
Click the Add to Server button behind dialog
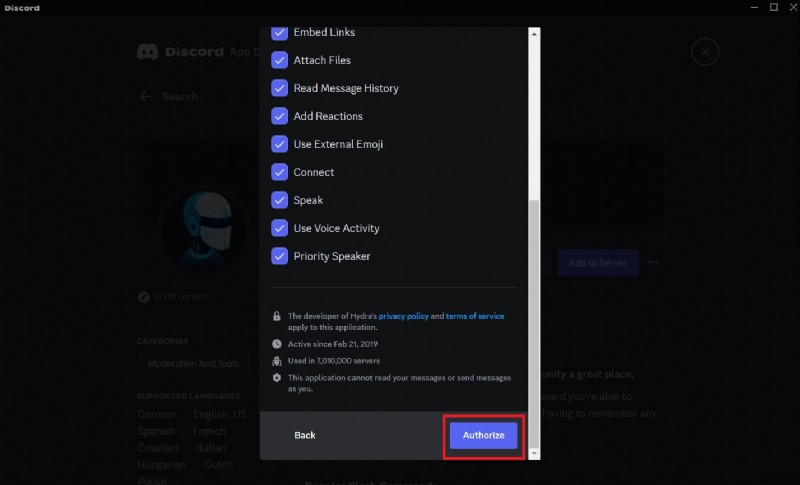pyautogui.click(x=597, y=263)
